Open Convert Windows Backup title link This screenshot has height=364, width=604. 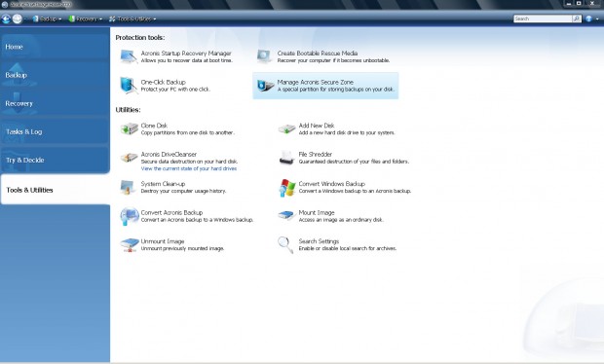click(331, 184)
